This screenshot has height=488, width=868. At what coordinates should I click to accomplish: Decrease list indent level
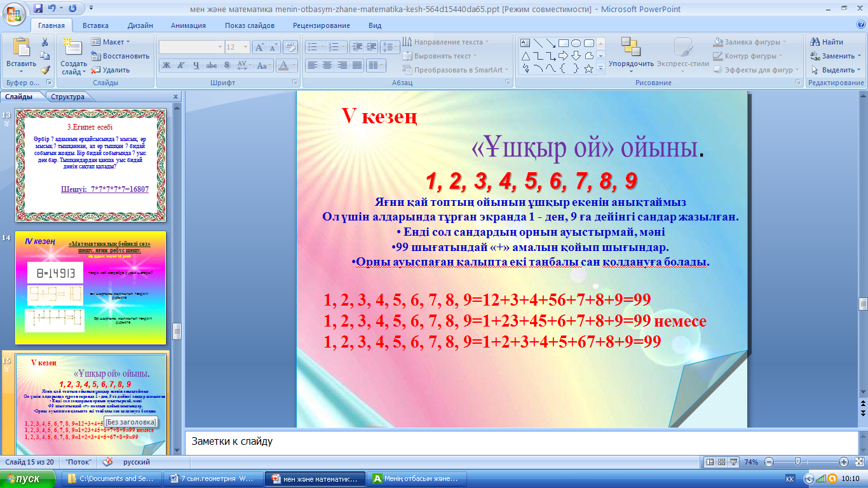click(356, 47)
